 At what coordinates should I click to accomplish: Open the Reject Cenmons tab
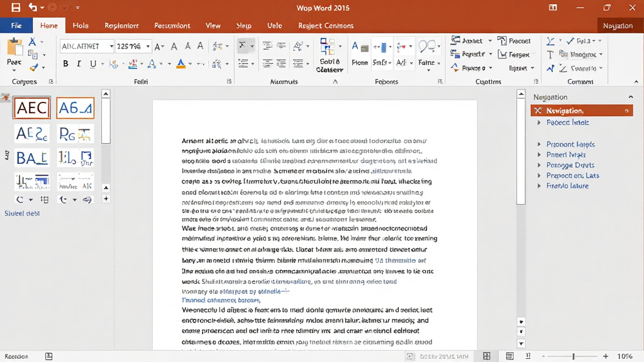(x=326, y=25)
